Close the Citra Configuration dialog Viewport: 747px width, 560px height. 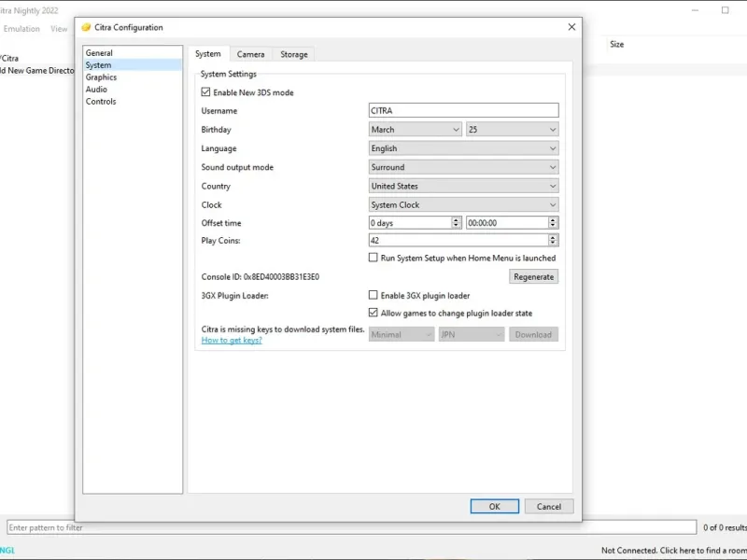571,27
